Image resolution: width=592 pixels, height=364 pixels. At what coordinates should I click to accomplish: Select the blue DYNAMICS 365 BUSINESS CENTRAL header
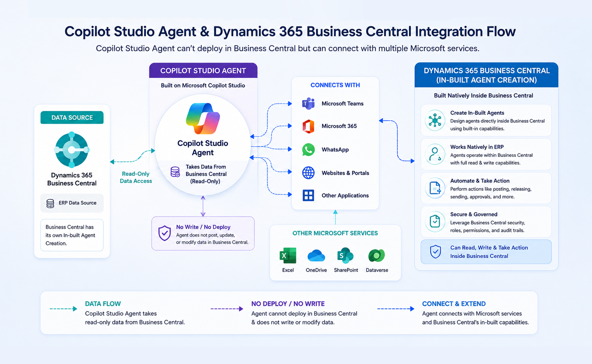[486, 75]
